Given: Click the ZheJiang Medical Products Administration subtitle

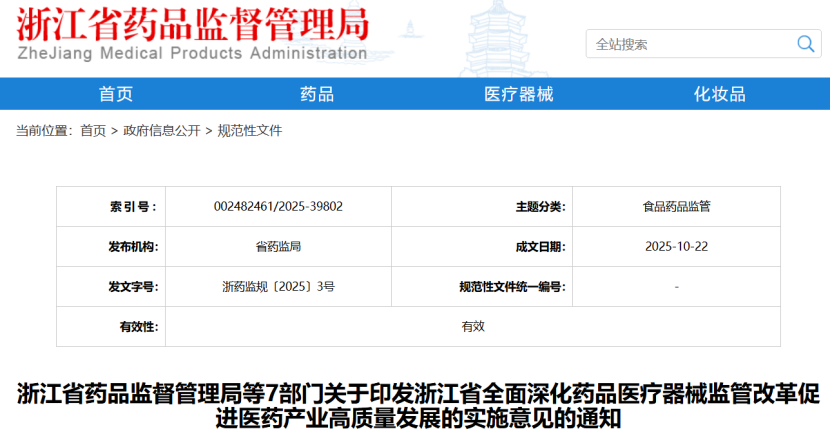Looking at the screenshot, I should point(192,53).
